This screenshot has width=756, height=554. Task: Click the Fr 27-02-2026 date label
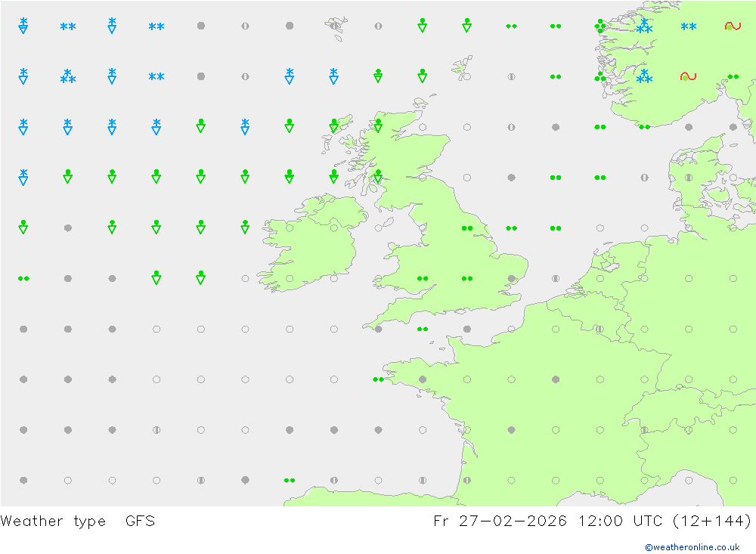point(499,521)
